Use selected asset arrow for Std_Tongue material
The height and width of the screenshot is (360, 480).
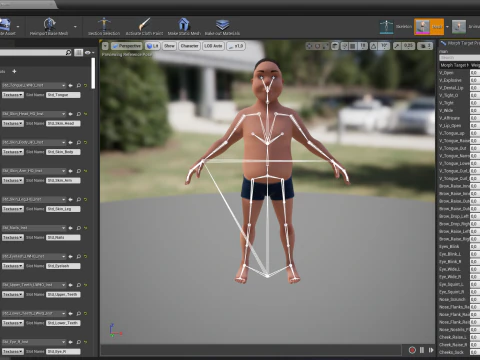tap(71, 86)
